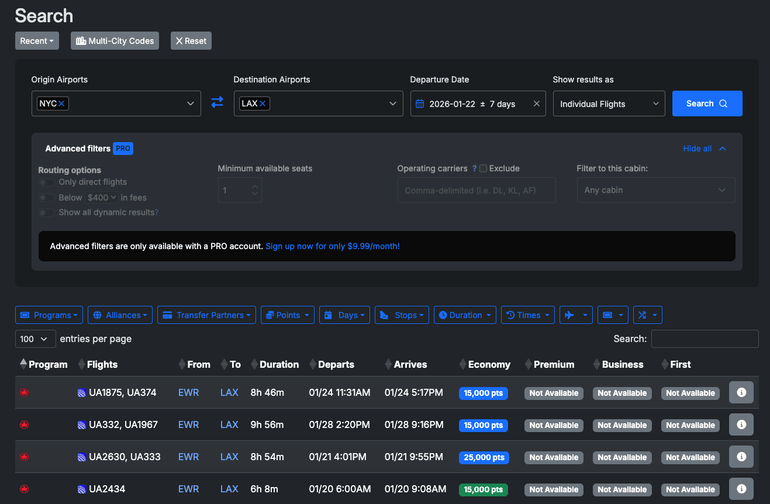
Task: Open the Transfer Partners filter menu
Action: (x=206, y=315)
